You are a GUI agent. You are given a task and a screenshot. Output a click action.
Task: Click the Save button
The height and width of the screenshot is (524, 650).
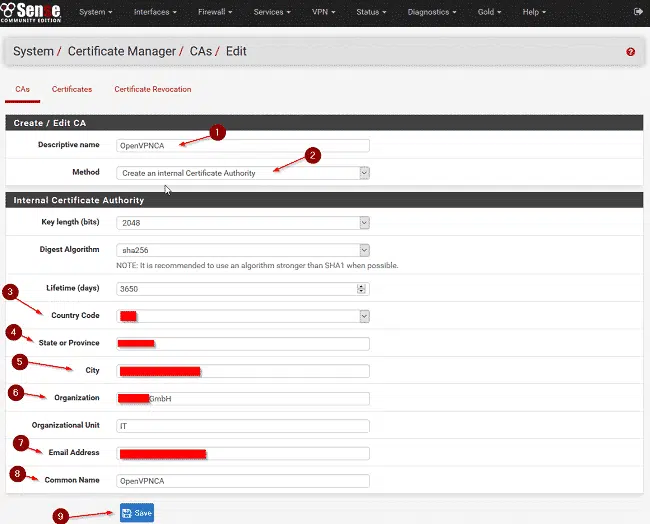point(137,513)
